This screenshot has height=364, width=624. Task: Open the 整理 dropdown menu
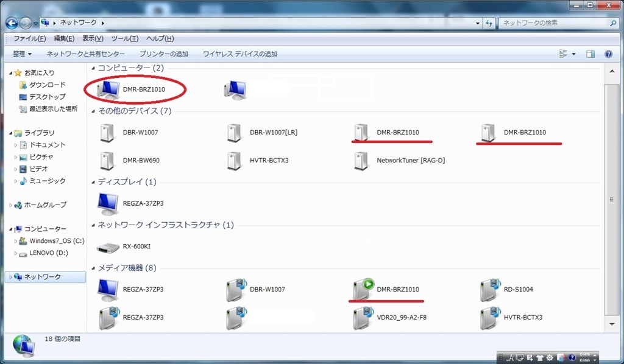22,54
